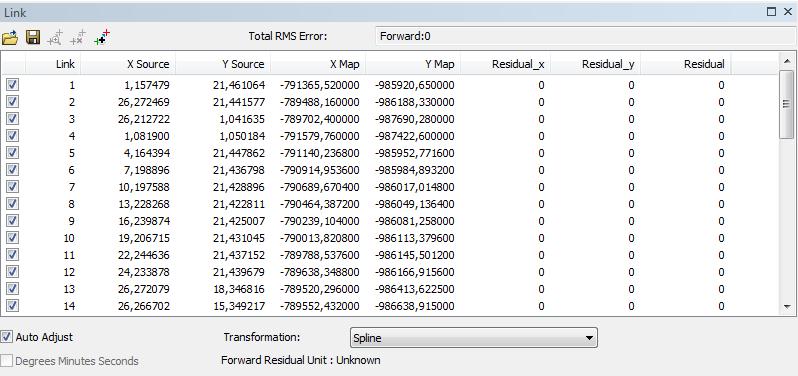Click the colored insert link icon
This screenshot has width=798, height=376.
pyautogui.click(x=102, y=37)
